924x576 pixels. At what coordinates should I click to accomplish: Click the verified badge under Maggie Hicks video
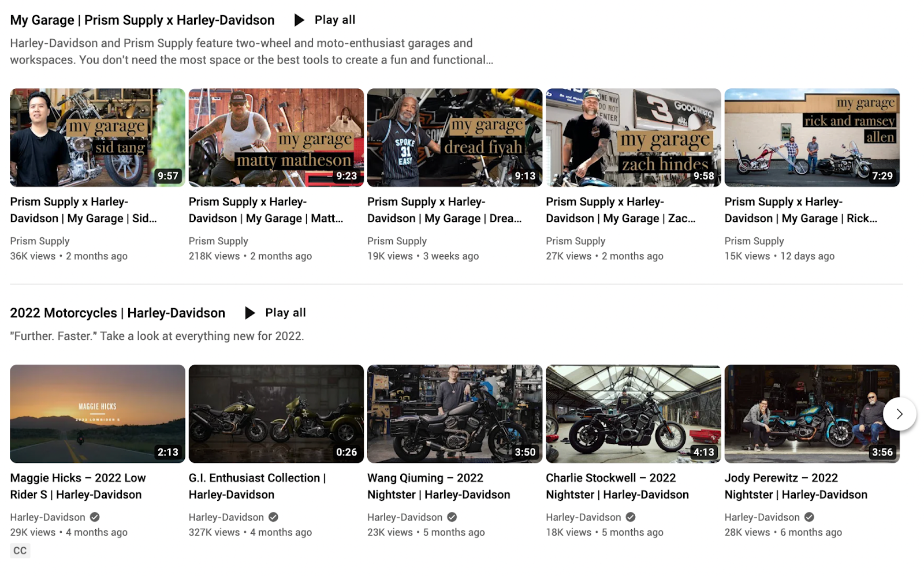tap(95, 517)
